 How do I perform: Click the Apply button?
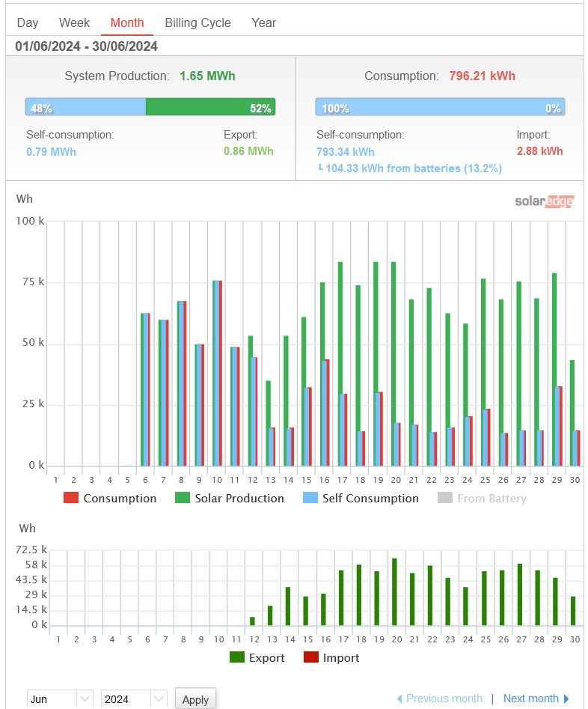tap(195, 699)
